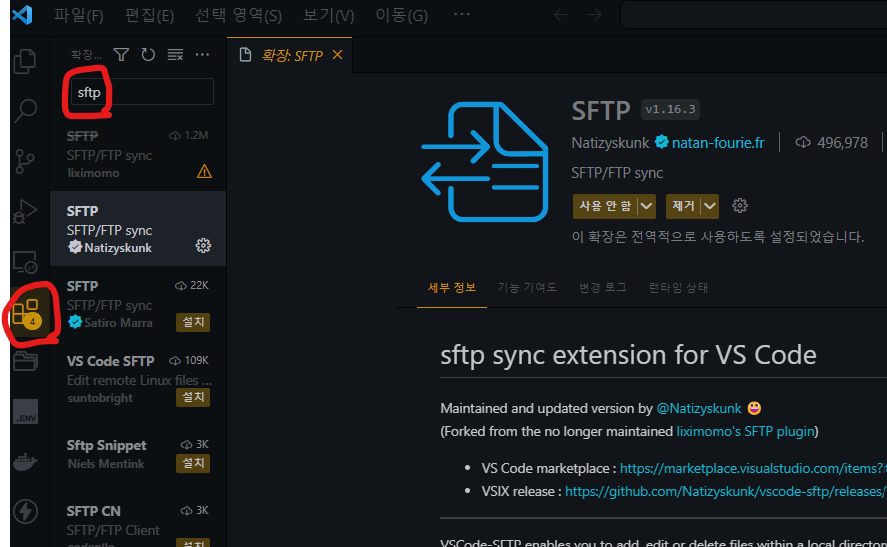Open the Docker view in activity bar
Image resolution: width=887 pixels, height=547 pixels.
pos(25,462)
